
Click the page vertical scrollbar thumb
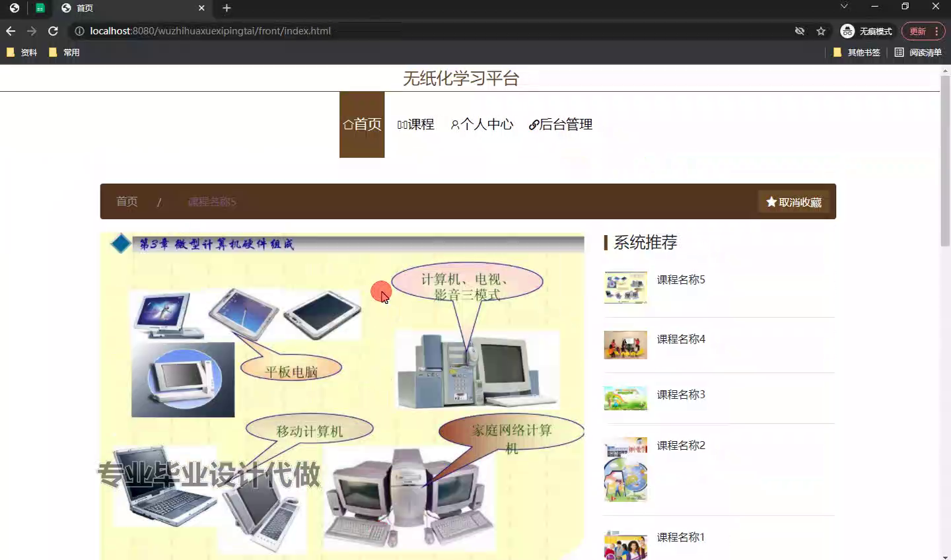click(945, 160)
